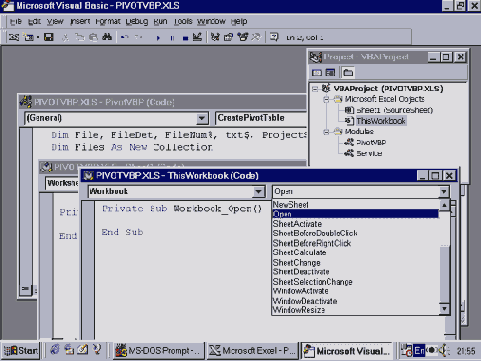Click the Project Explorer toolbar icon
Image resolution: width=481 pixels, height=361 pixels.
coord(215,37)
